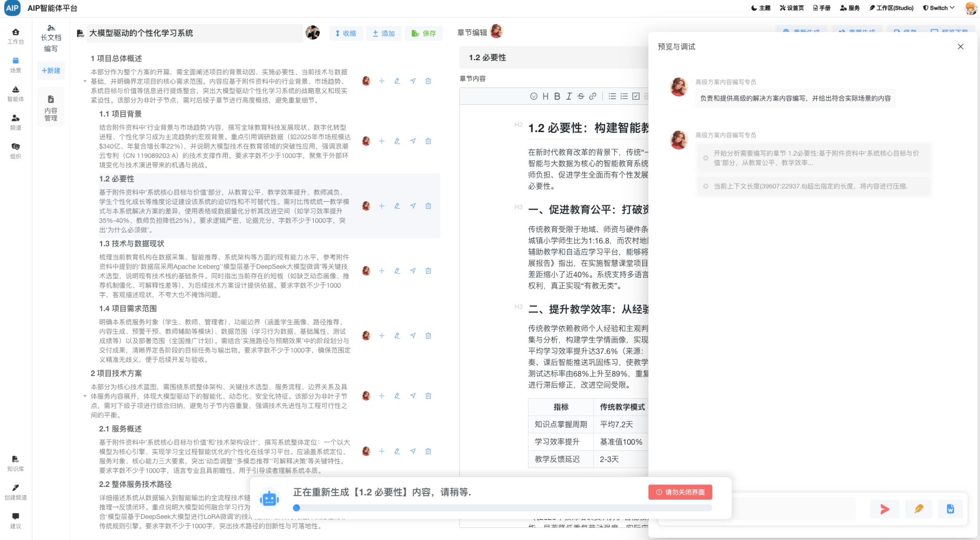This screenshot has width=980, height=540.
Task: Toggle the task list checkbox tool
Action: pos(636,96)
